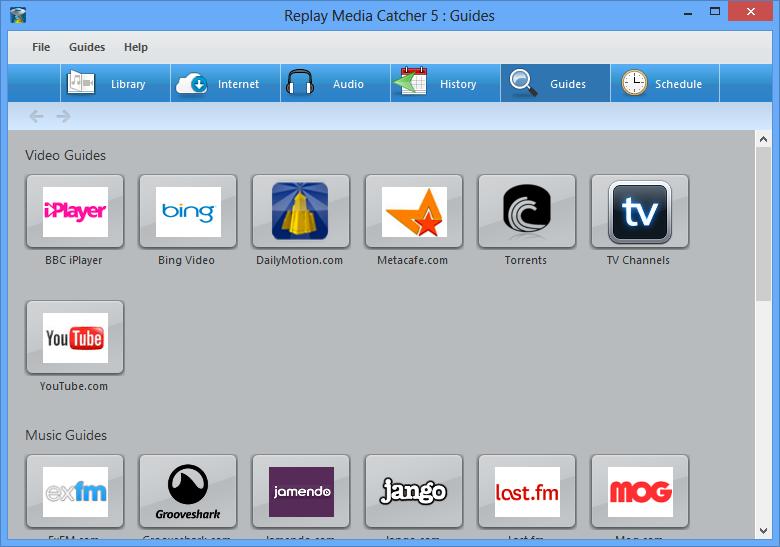
Task: Select the Metacafe.com guide icon
Action: pos(414,212)
